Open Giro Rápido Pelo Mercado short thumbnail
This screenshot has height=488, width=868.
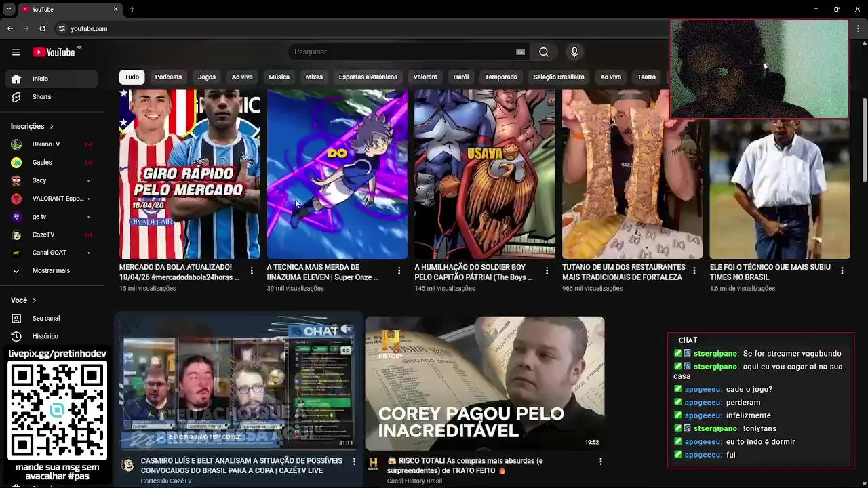coord(189,174)
